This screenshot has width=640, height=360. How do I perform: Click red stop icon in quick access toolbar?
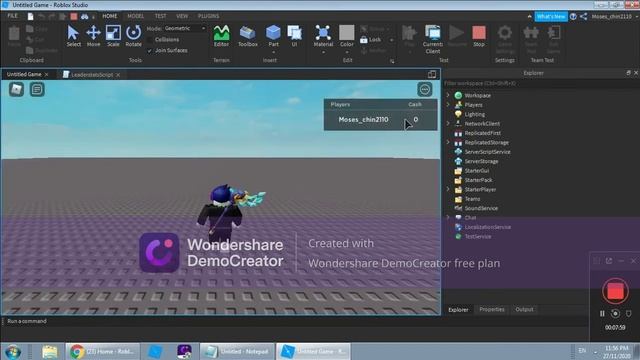point(74,16)
